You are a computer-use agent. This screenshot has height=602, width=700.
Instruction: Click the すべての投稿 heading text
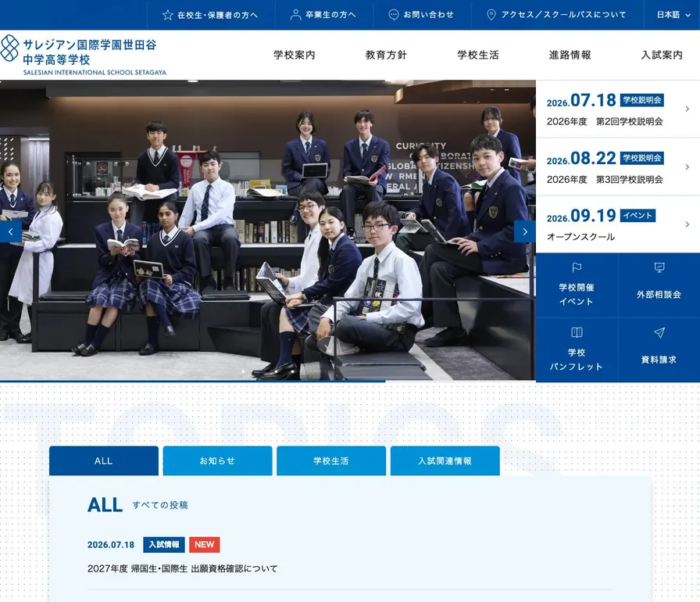pyautogui.click(x=160, y=505)
